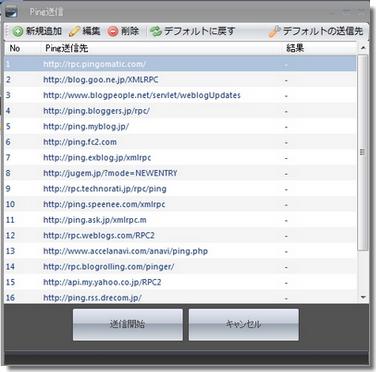Select the jugem.jp NEWENTRY row
The width and height of the screenshot is (376, 372).
pos(180,173)
